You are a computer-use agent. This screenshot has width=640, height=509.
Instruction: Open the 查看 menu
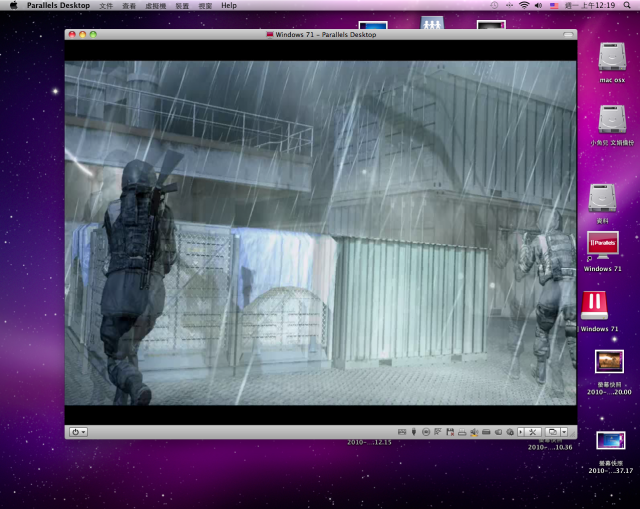pos(129,6)
